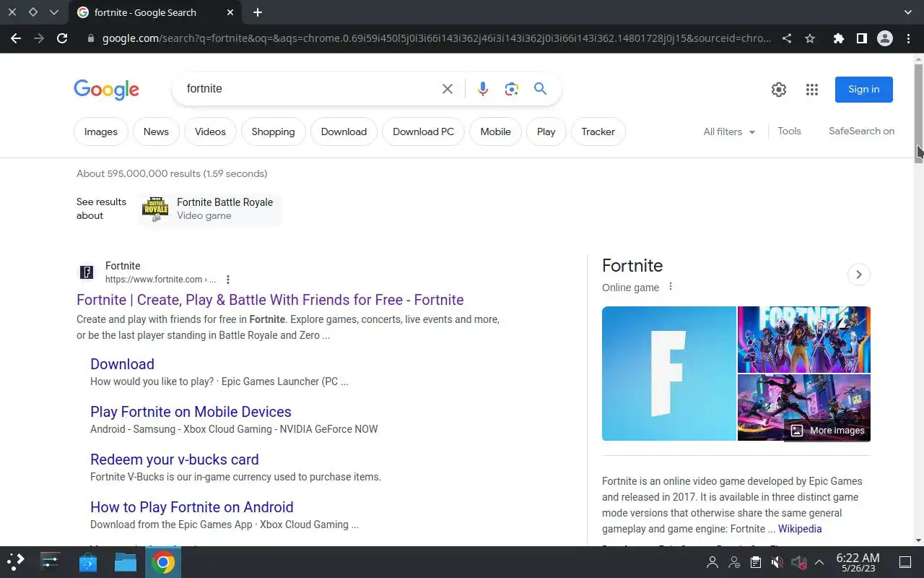Show desktop with far-right taskbar button
The width and height of the screenshot is (924, 578).
(905, 562)
